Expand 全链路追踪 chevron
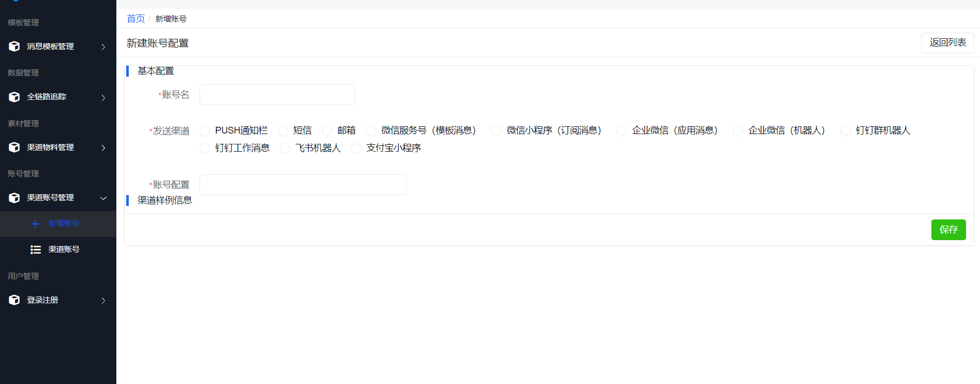Screen dimensions: 980x384 [x=103, y=97]
